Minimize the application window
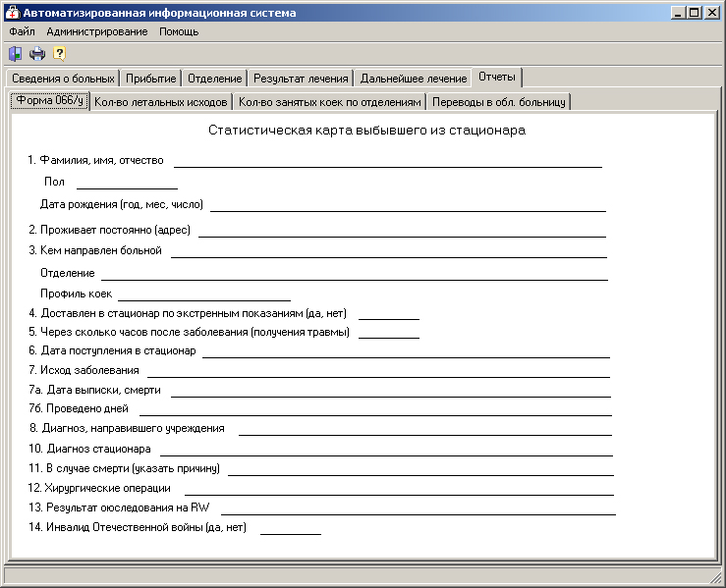This screenshot has width=726, height=588. (678, 13)
